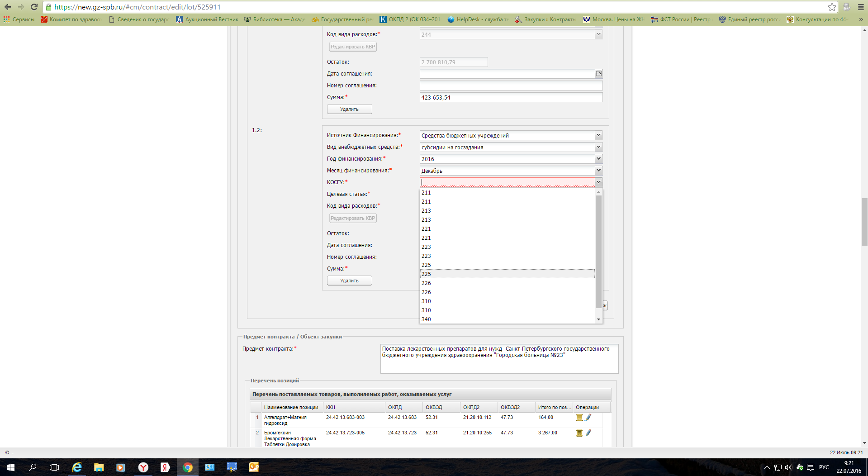Click Удалить button in section 1.2
This screenshot has height=476, width=868.
[349, 281]
